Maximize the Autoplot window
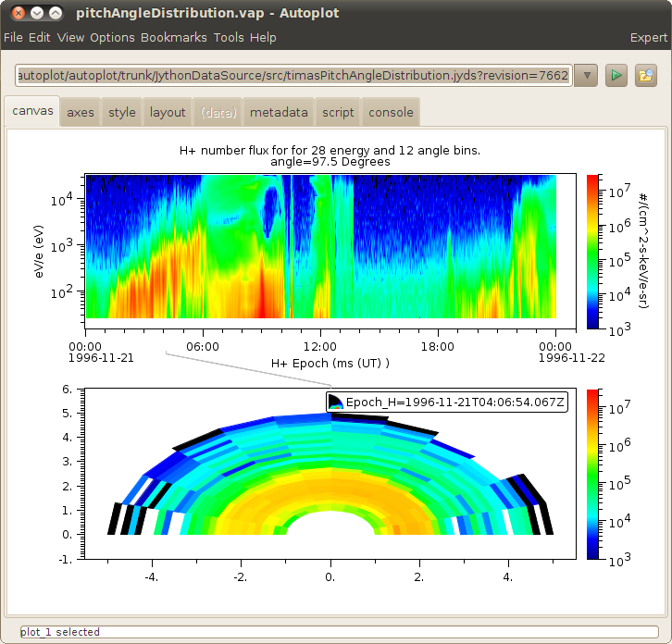Viewport: 672px width, 644px height. (x=56, y=13)
